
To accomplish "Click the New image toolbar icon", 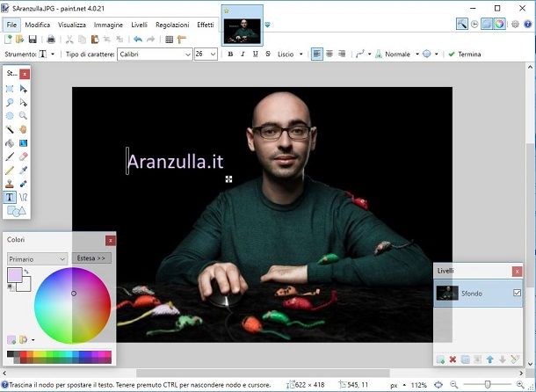I will (x=8, y=40).
